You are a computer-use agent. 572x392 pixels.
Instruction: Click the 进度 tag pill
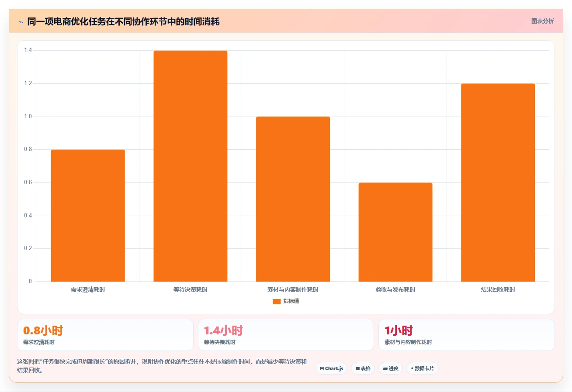[391, 368]
